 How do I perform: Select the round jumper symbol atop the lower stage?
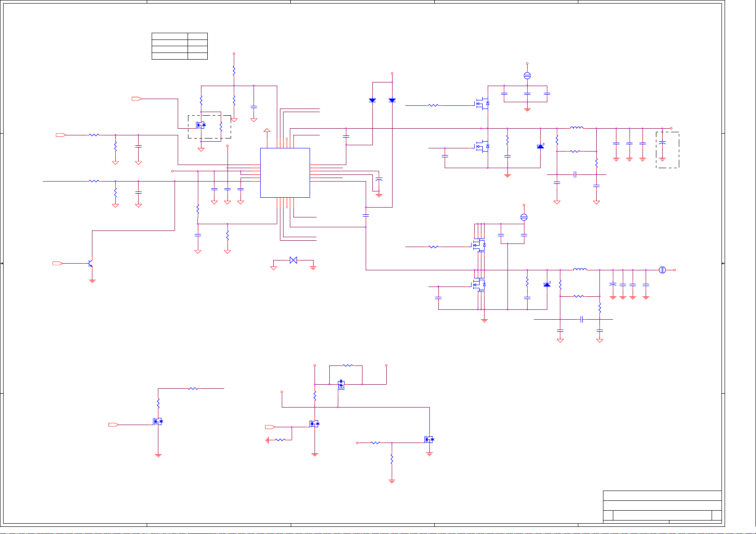524,217
